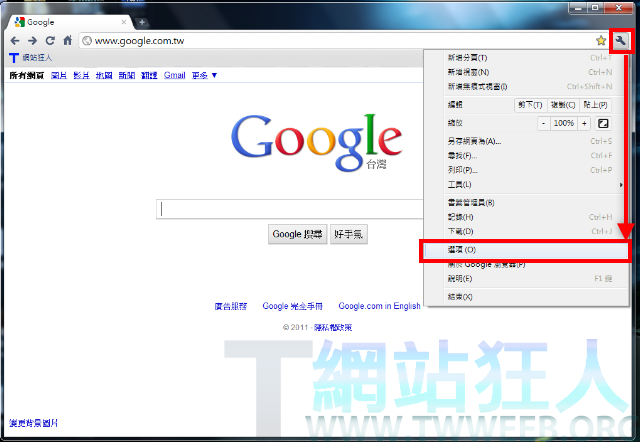640x442 pixels.
Task: Reload the current page
Action: (50, 41)
